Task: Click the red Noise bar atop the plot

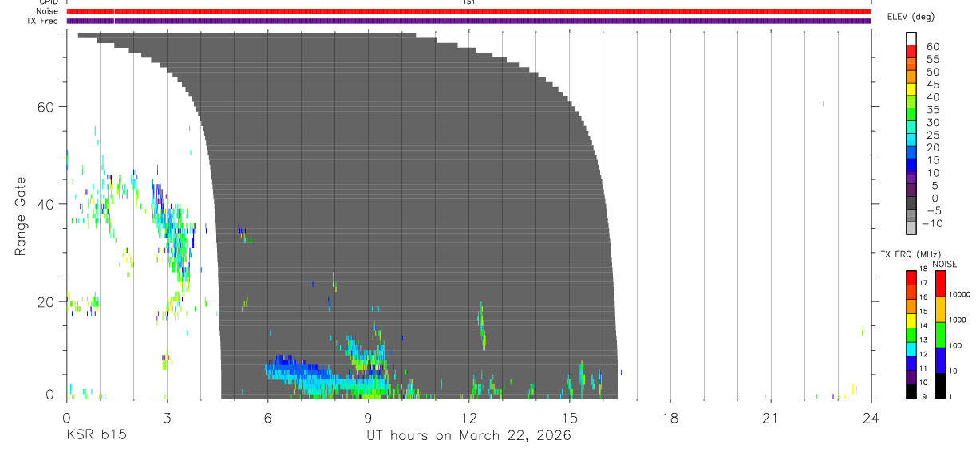Action: point(468,11)
